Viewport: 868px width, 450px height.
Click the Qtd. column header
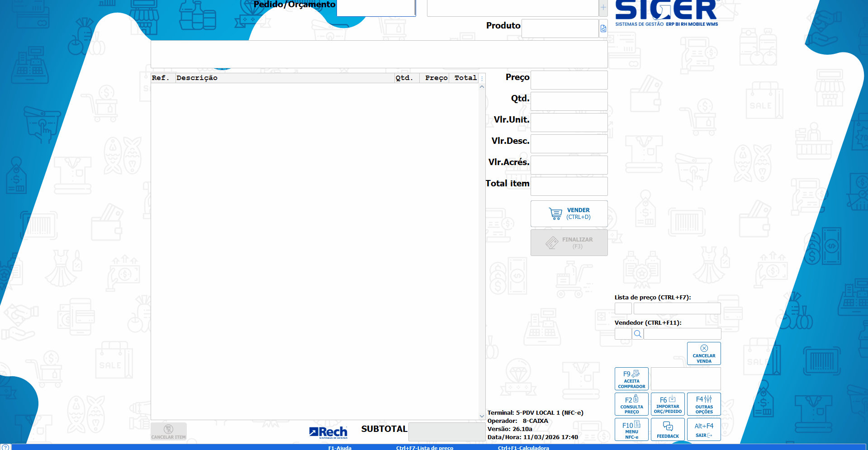407,78
